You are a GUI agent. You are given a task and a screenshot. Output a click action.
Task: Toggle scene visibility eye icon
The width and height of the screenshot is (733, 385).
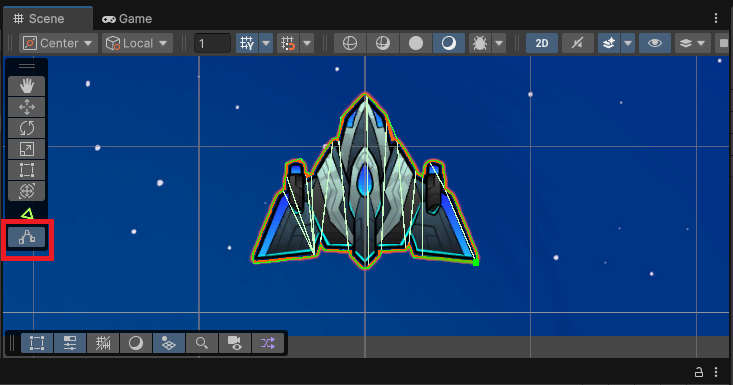click(x=655, y=43)
